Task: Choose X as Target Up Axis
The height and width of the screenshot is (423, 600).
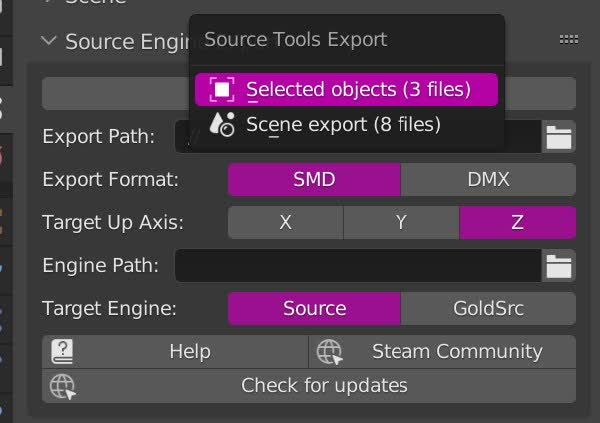Action: click(x=286, y=222)
